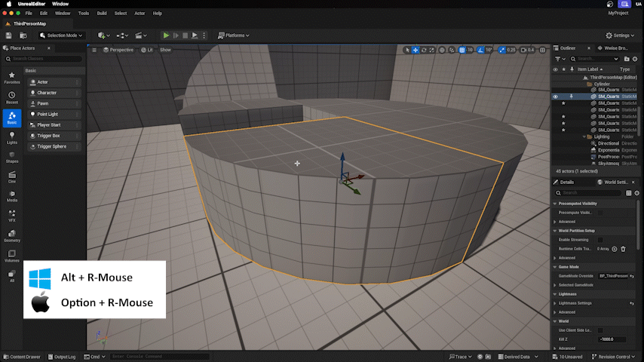Screen dimensions: 644x362
Task: Open the Shapes category in Place Actors
Action: click(12, 157)
